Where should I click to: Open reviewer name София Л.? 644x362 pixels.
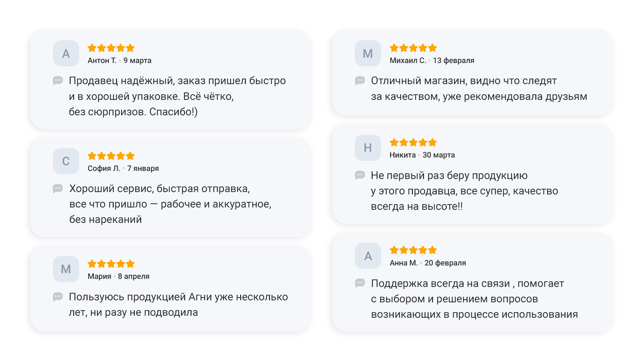(104, 169)
